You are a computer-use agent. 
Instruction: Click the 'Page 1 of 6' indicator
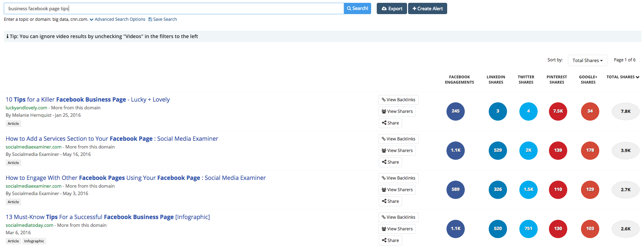pos(625,60)
